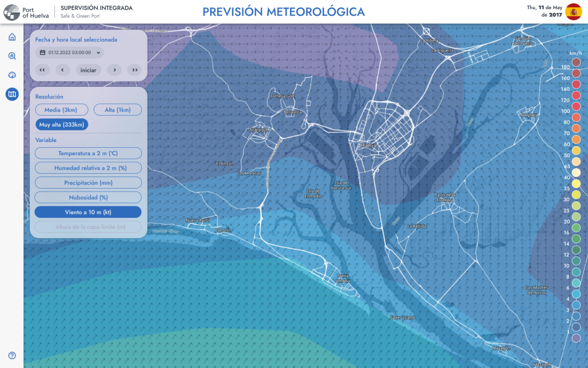Select Media (3km) resolution
Viewport: 588px width, 368px height.
tap(61, 110)
